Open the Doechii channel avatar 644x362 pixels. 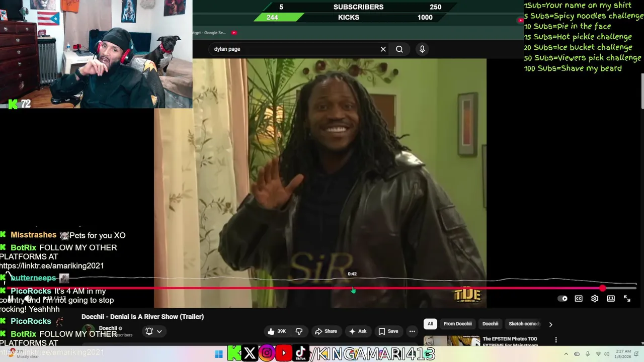point(89,331)
